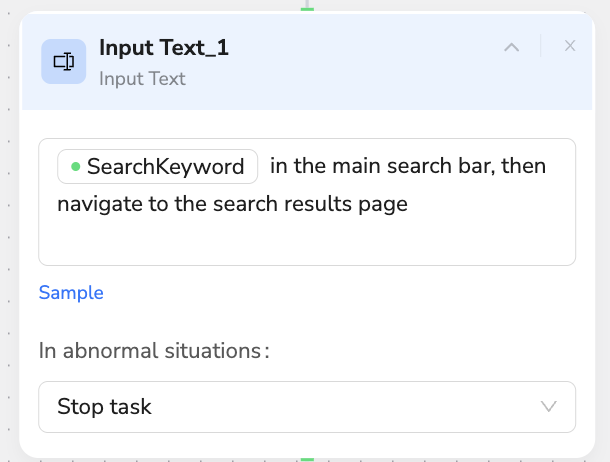Click the 'Stop task' selected value text
Screen dimensions: 610x462
[x=104, y=407]
